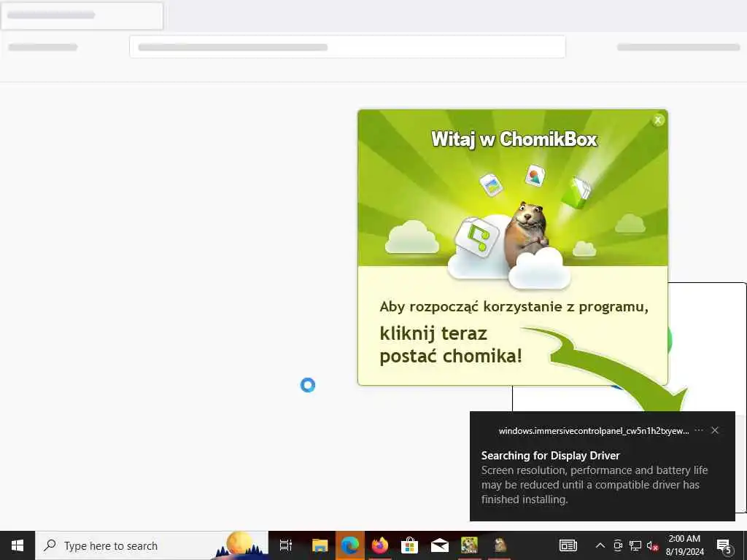
Task: Show hidden system tray icons
Action: (600, 545)
